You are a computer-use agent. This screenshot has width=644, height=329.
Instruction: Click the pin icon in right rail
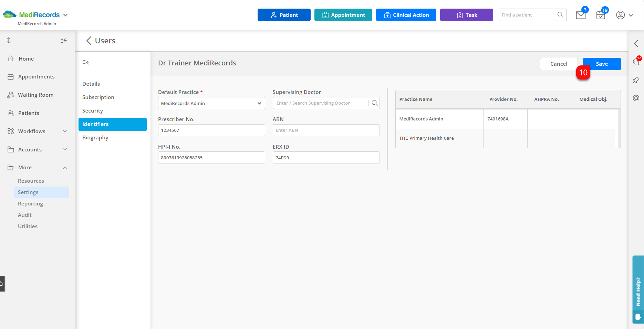pos(636,80)
